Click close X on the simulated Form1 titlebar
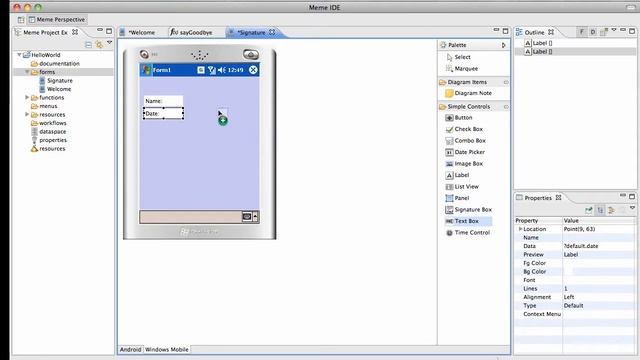The width and height of the screenshot is (640, 360). (253, 70)
